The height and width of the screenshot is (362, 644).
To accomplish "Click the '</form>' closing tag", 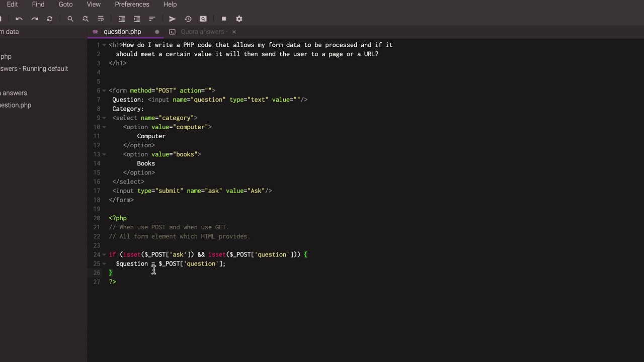I will pyautogui.click(x=121, y=200).
